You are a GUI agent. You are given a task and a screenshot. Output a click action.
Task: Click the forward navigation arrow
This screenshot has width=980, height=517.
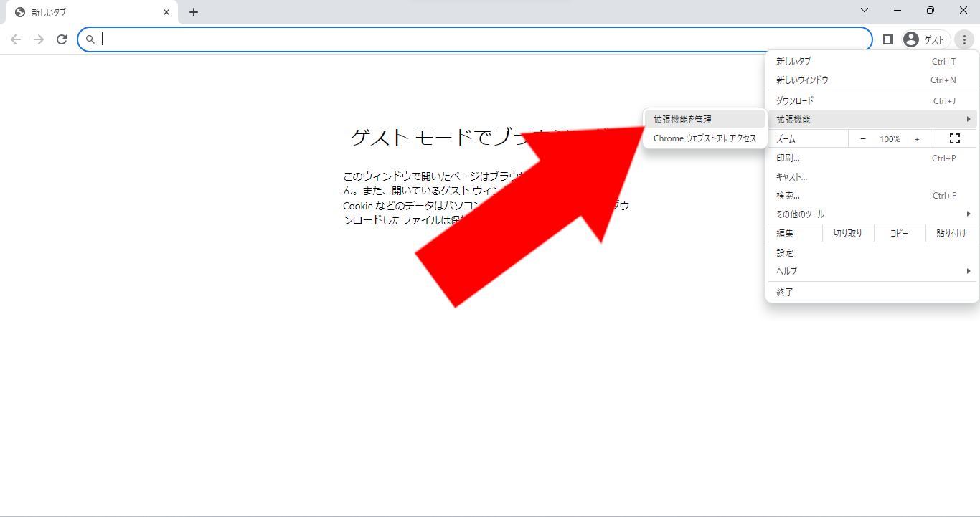click(x=39, y=39)
